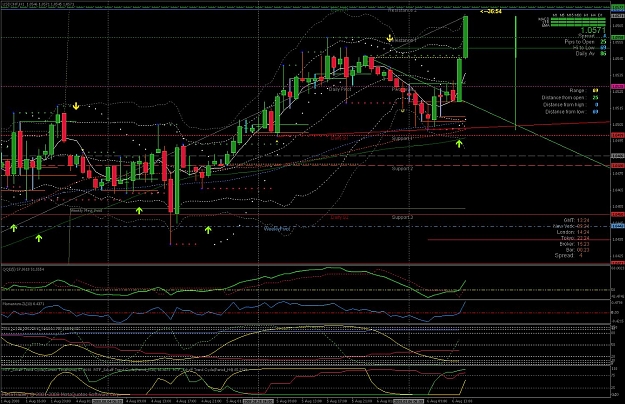
Task: Select the green up arrow next to the Weekly label
Action: [x=139, y=210]
